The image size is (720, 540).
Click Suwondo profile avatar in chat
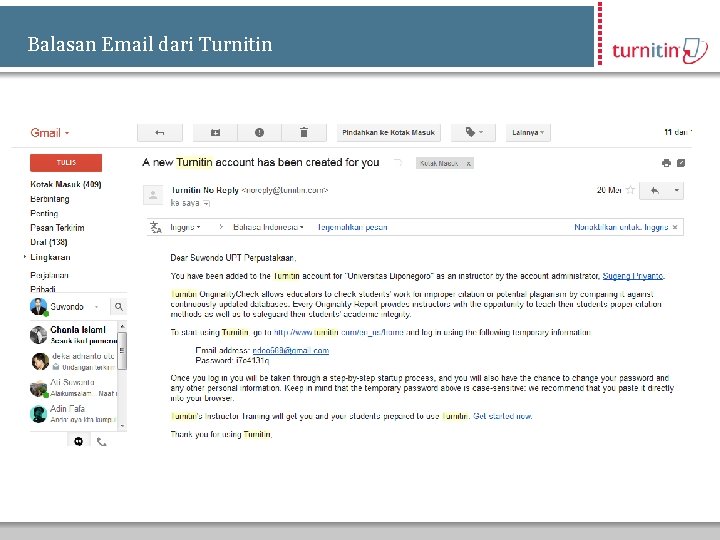click(39, 306)
